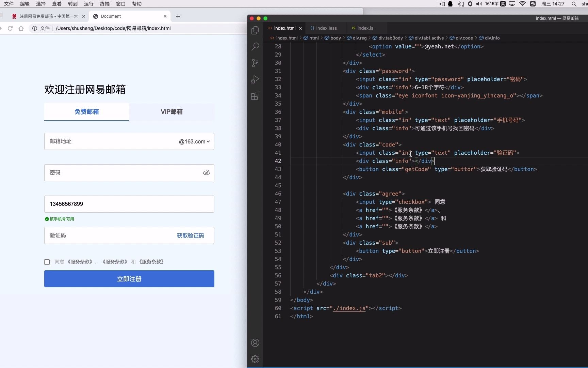Click ./index.js script link on line 60
This screenshot has height=368, width=588.
point(349,308)
